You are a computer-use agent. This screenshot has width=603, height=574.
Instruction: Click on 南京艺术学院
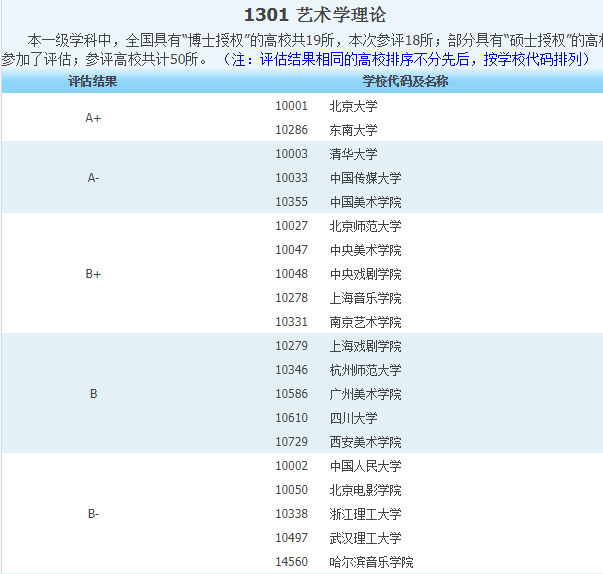click(x=365, y=322)
